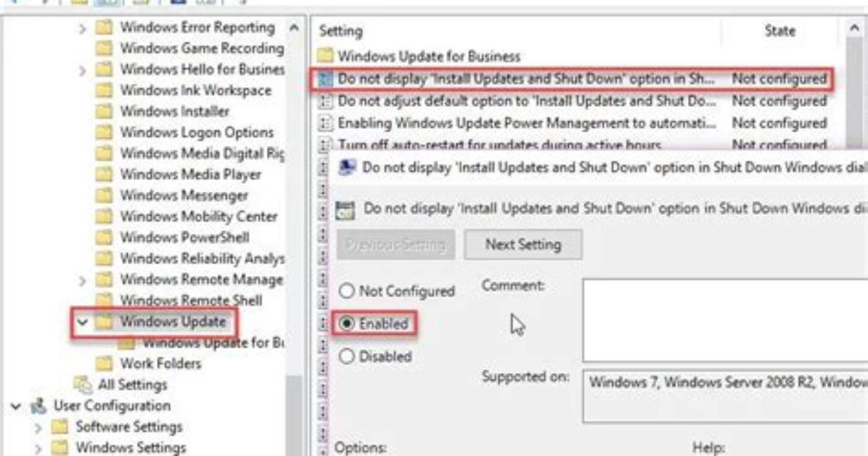Select 'Enabling Windows Update Power Management' policy row

572,123
